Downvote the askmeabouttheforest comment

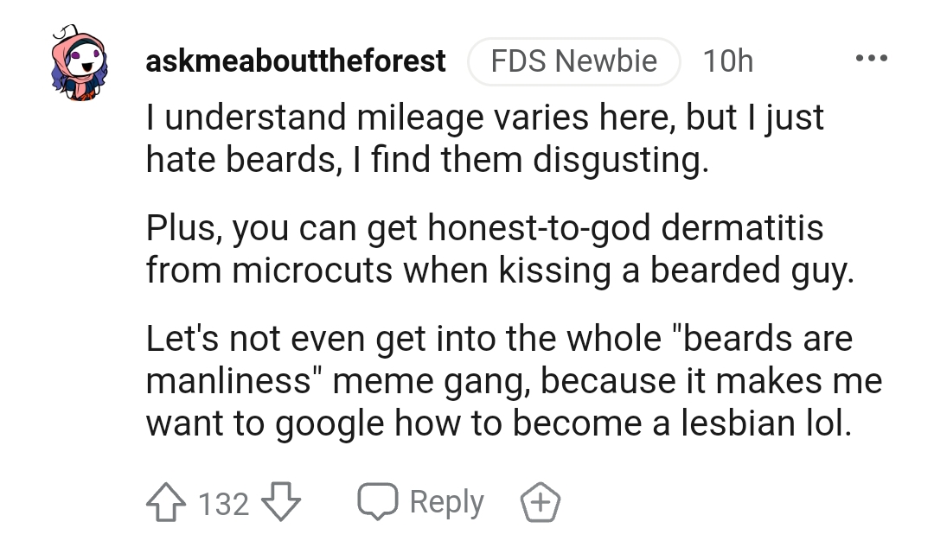click(x=281, y=503)
